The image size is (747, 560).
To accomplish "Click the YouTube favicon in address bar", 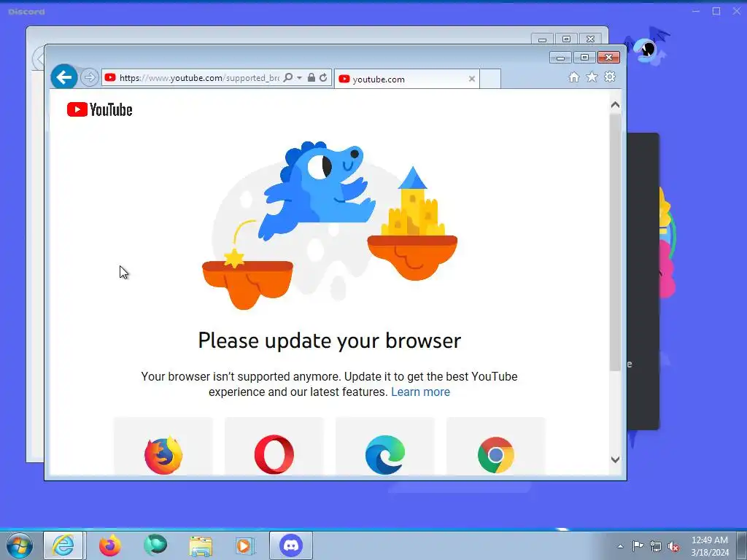I will [110, 77].
